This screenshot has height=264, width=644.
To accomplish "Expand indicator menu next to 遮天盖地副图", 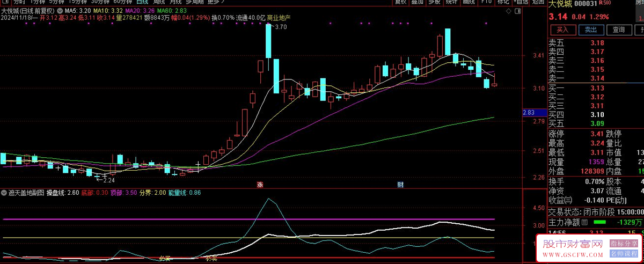I will coord(4,192).
